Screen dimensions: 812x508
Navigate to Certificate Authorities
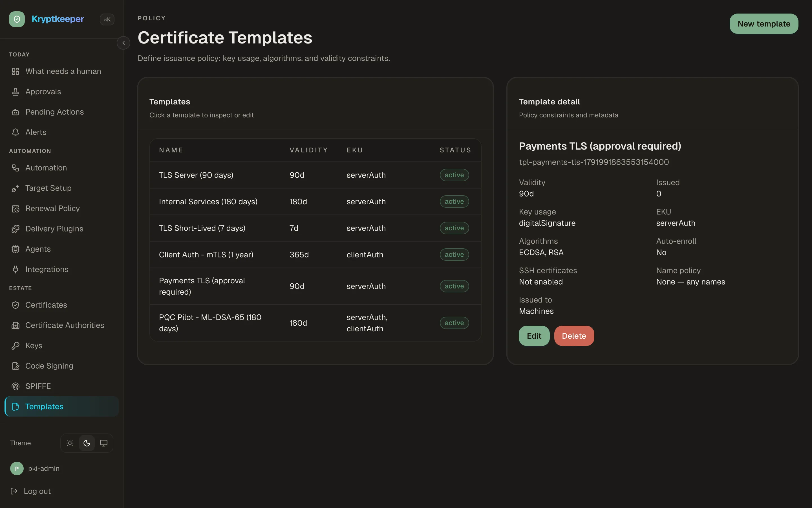pyautogui.click(x=62, y=325)
